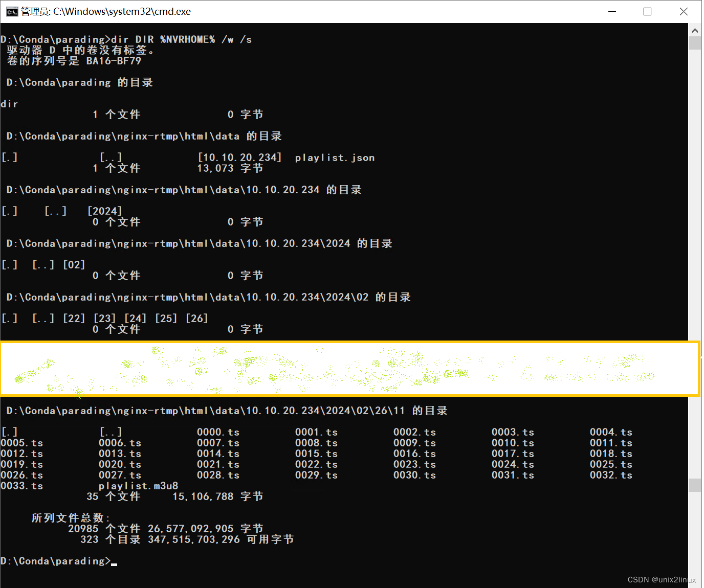Click the [25] directory entry
Image resolution: width=704 pixels, height=588 pixels.
(166, 319)
